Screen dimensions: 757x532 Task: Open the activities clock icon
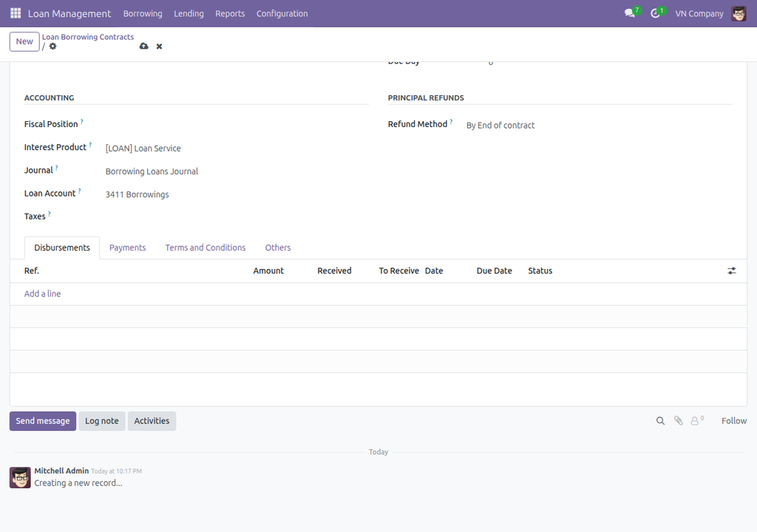655,13
